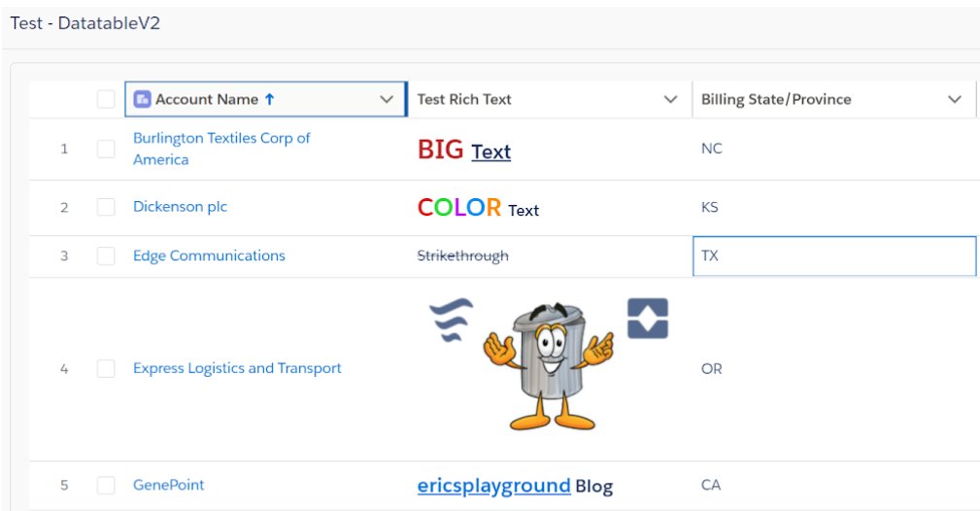The width and height of the screenshot is (980, 511).
Task: Open Account Name column dropdown menu
Action: (x=387, y=99)
